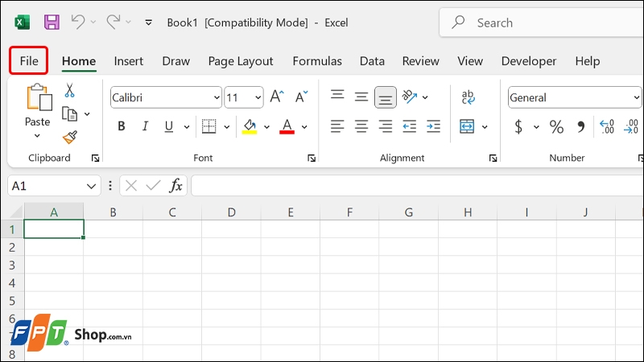Open the File tab
The height and width of the screenshot is (362, 644).
[x=29, y=61]
